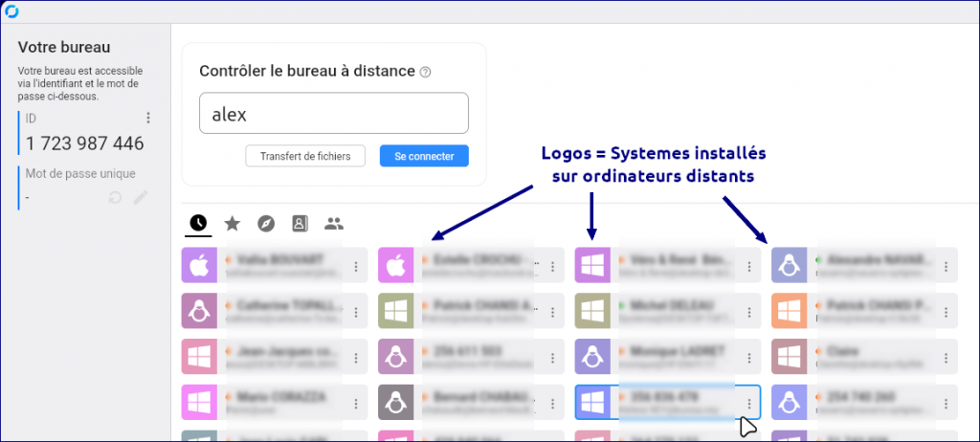This screenshot has height=442, width=980.
Task: Click the pencil icon to edit password
Action: [x=141, y=197]
